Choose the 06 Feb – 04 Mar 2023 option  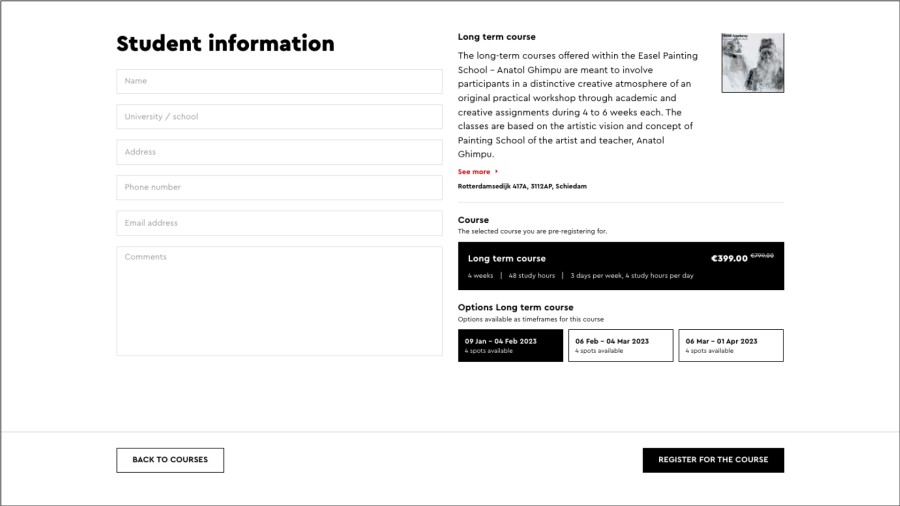click(x=620, y=345)
